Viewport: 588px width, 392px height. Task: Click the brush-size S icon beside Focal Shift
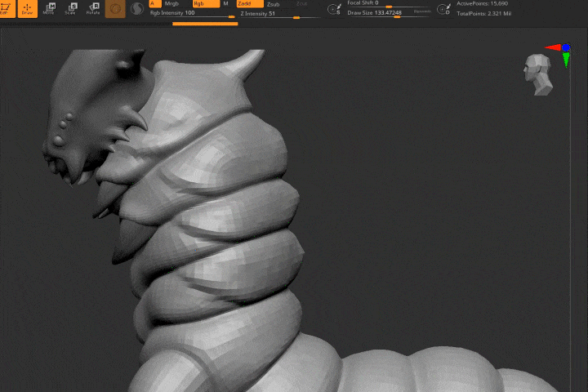click(x=334, y=9)
